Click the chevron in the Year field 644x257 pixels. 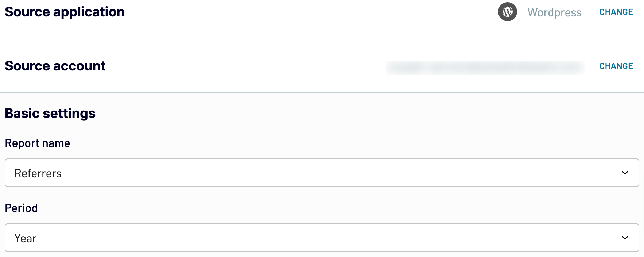pyautogui.click(x=625, y=238)
